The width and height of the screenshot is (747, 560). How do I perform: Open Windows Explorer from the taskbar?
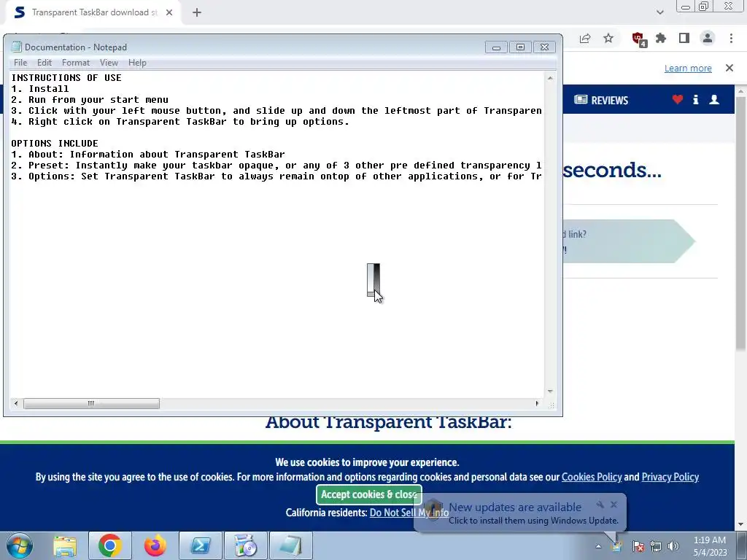[65, 545]
